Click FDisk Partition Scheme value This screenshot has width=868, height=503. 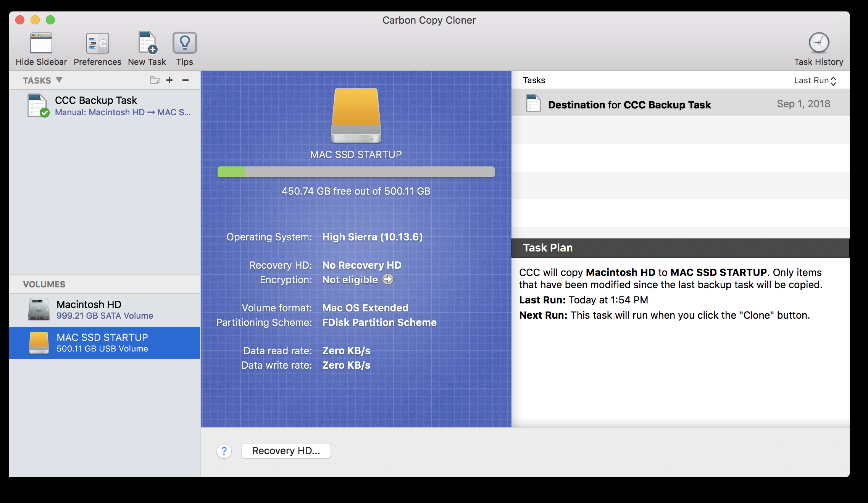pyautogui.click(x=379, y=322)
